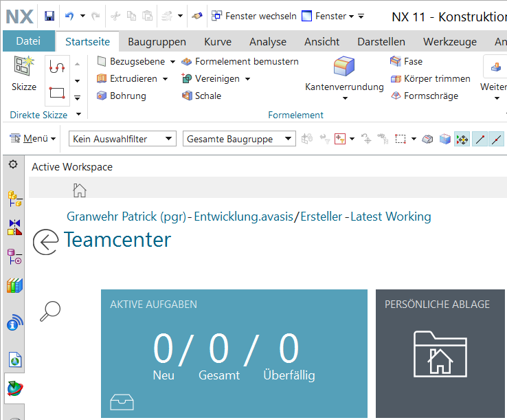Open the Menü dropdown
This screenshot has width=507, height=420.
point(32,139)
